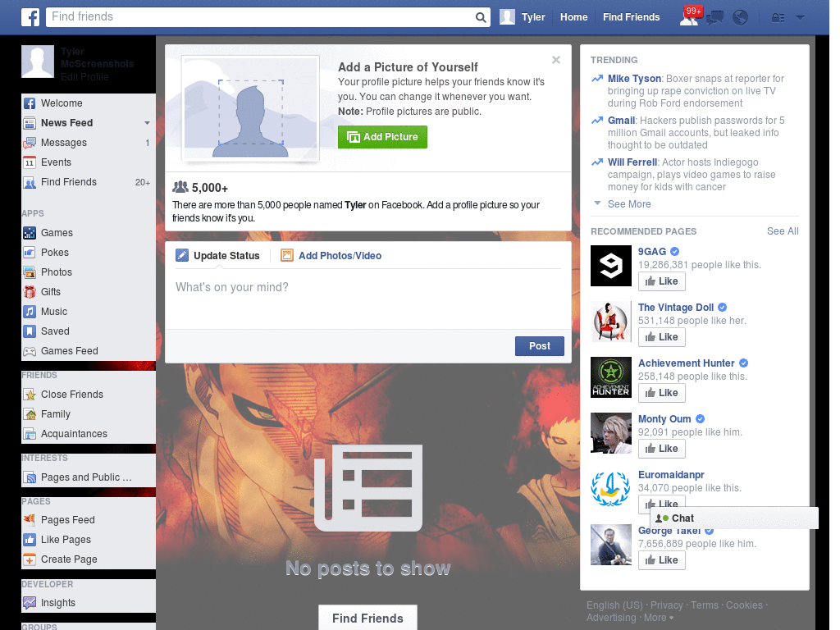This screenshot has width=840, height=630.
Task: Click Edit Profile link
Action: [x=84, y=77]
